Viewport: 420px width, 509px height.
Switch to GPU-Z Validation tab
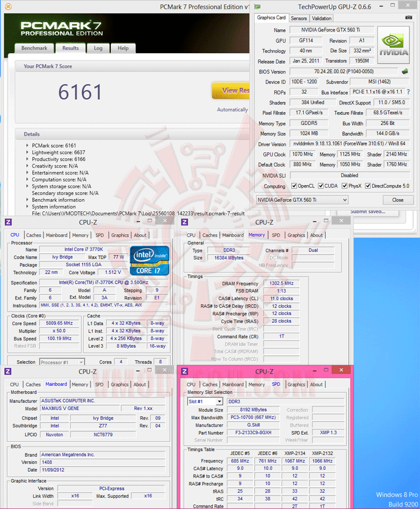(x=322, y=19)
